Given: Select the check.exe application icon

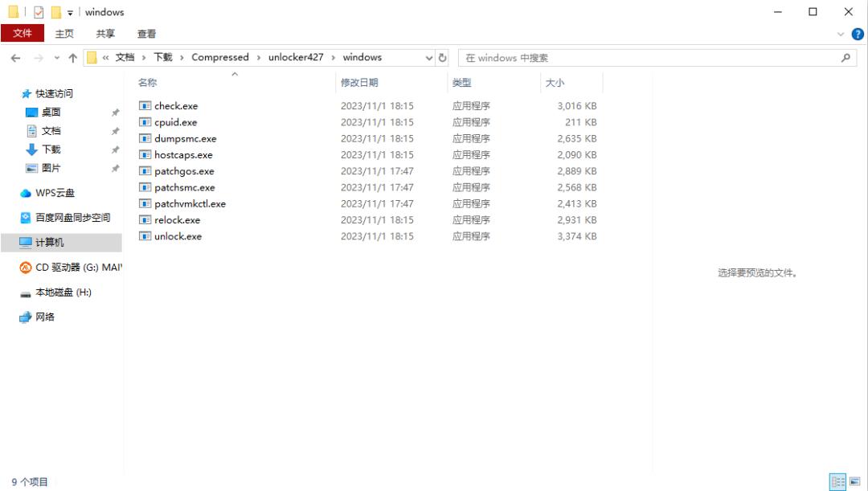Looking at the screenshot, I should (145, 105).
